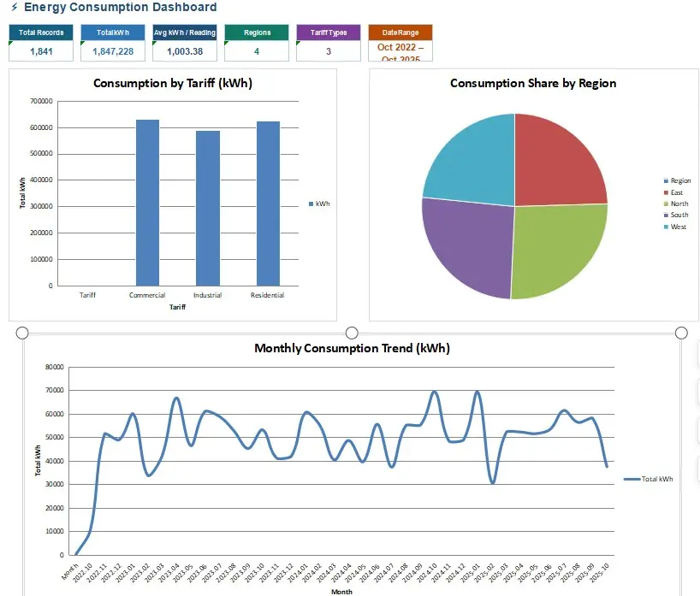Select the Total kWh KPI card header

coord(113,32)
